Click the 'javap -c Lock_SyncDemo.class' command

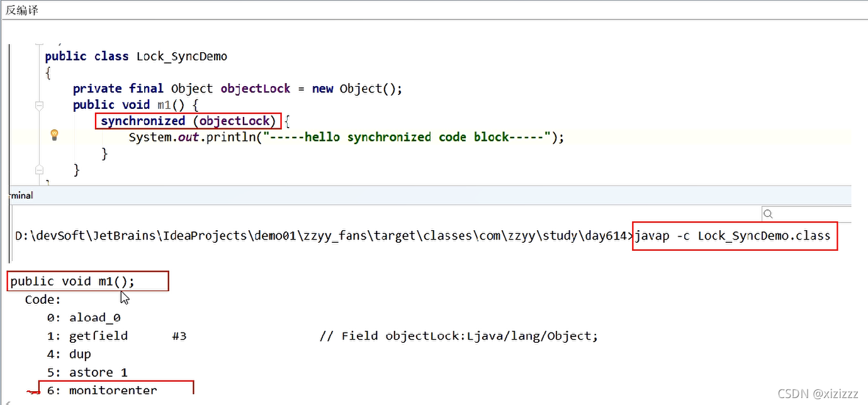point(733,236)
